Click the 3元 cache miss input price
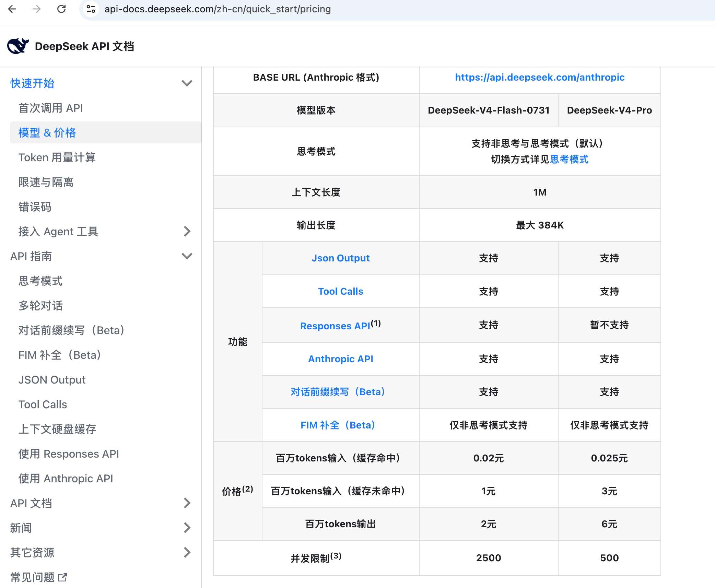 point(609,491)
